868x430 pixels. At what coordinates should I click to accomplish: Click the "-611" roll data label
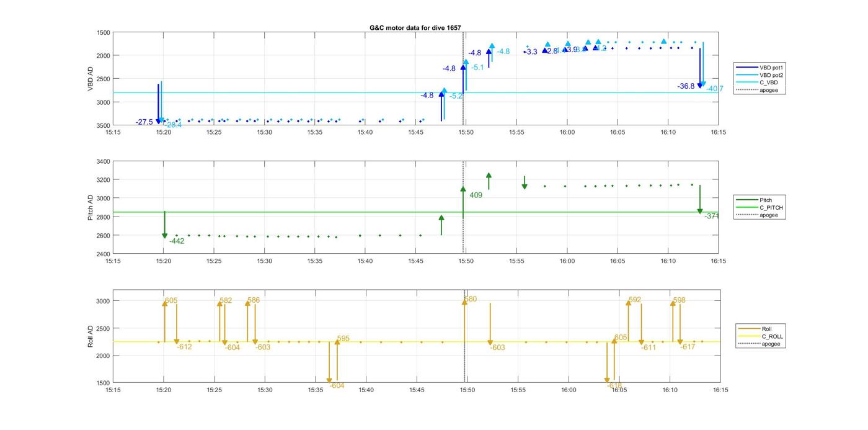(649, 348)
